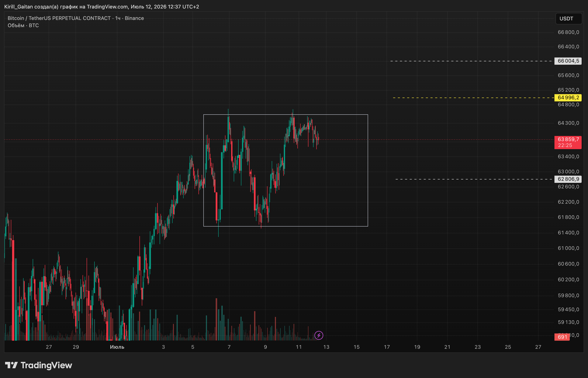
Task: Click the 13 date label on time axis
Action: 326,347
